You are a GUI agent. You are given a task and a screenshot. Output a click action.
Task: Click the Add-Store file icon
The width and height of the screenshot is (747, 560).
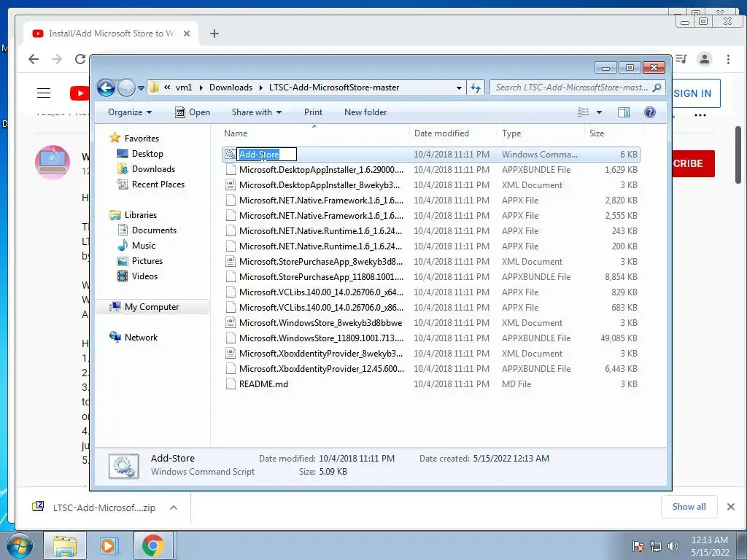click(230, 155)
